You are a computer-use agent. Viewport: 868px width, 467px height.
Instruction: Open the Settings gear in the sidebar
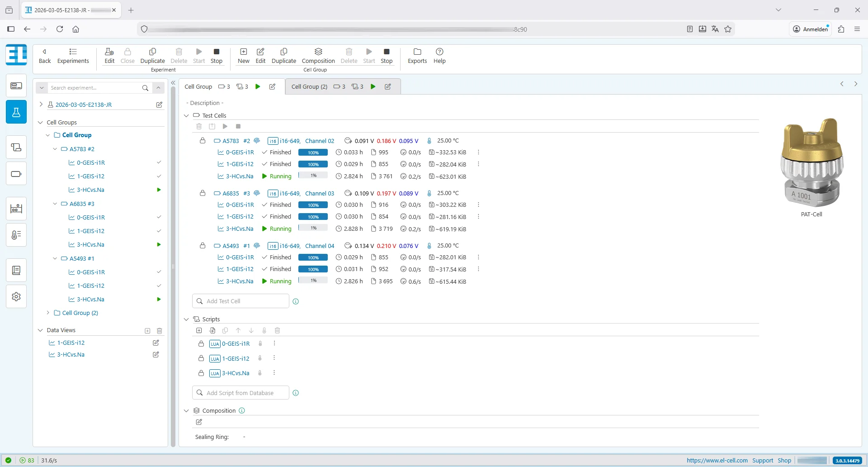tap(16, 296)
